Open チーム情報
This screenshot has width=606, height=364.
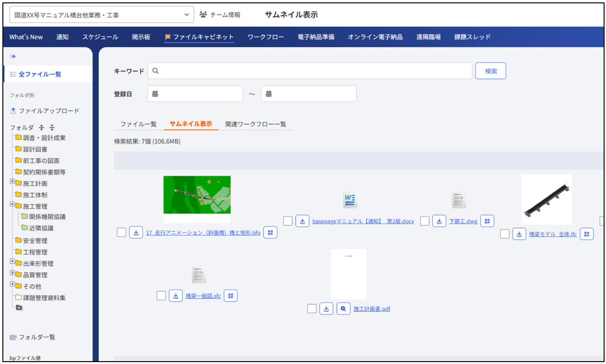click(220, 15)
